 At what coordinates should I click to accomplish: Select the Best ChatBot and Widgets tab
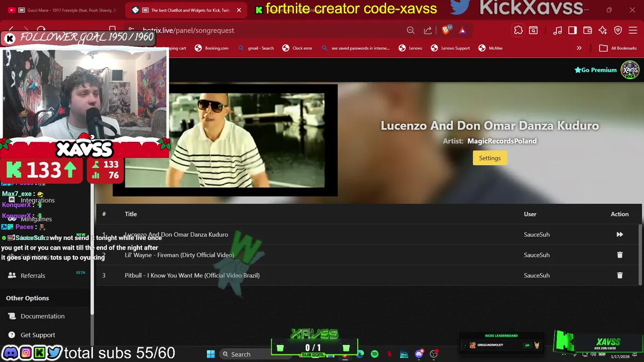pos(186,10)
